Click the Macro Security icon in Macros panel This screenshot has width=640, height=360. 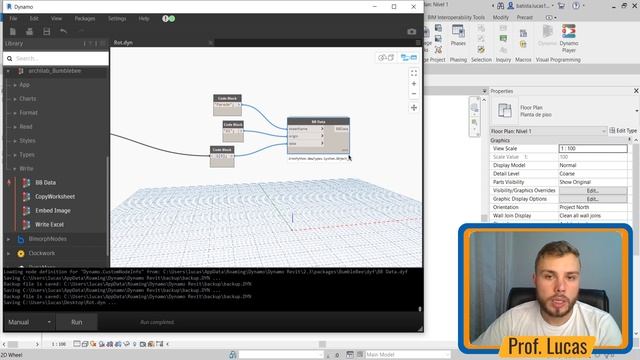(x=523, y=44)
